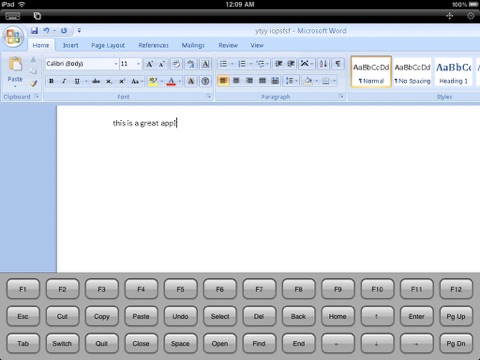Tap the Esc key
480x360 pixels.
pos(23,316)
